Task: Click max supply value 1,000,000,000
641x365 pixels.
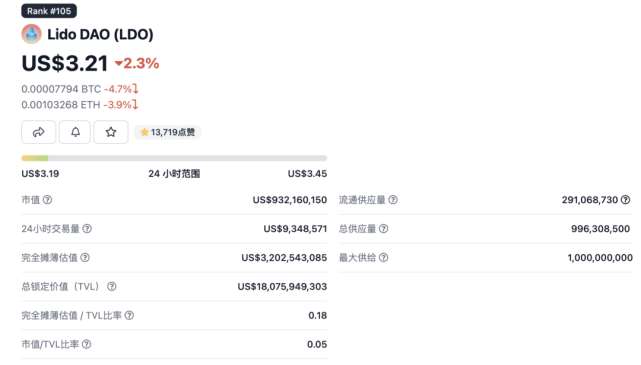Action: (600, 258)
